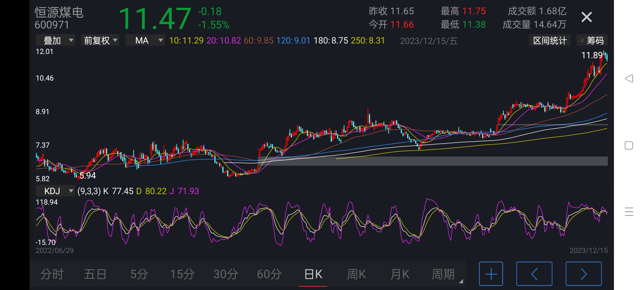This screenshot has width=644, height=290.
Task: Click the y-axis label 12.01
Action: coord(45,52)
